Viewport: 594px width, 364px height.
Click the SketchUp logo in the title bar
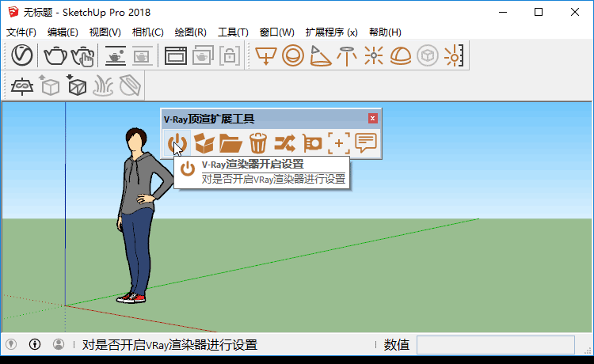(x=13, y=12)
